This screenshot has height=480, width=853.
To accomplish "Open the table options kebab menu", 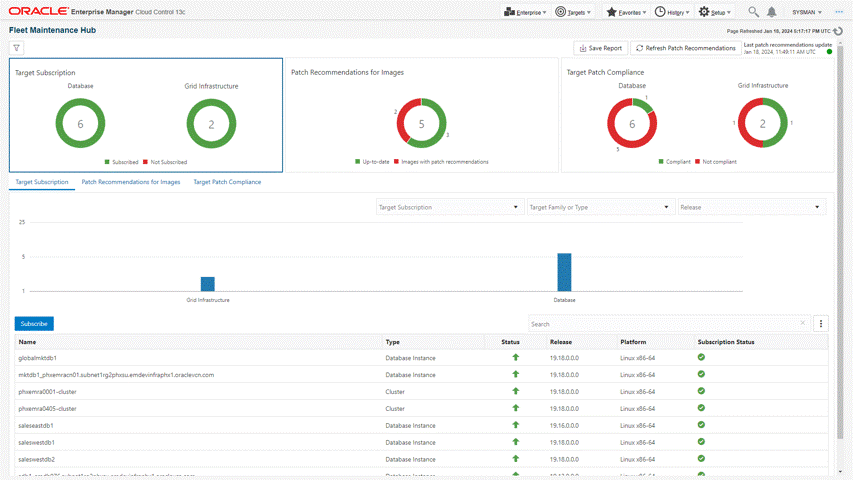I will [x=821, y=324].
